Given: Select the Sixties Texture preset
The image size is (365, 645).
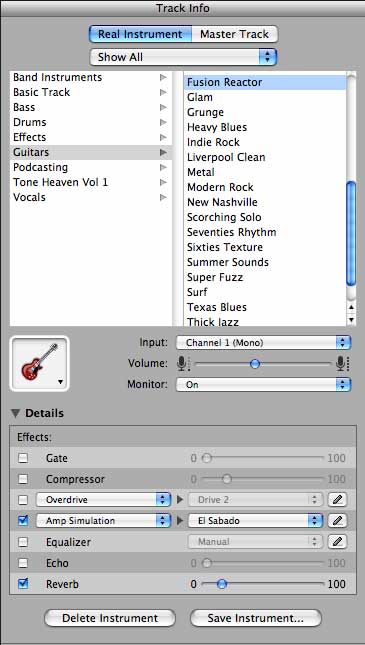Looking at the screenshot, I should pyautogui.click(x=265, y=247).
